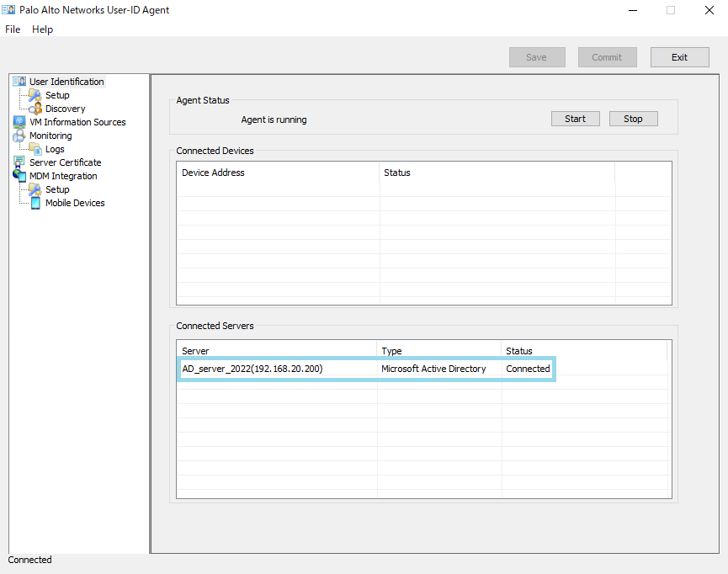
Task: Click the Monitoring node icon
Action: (x=19, y=136)
